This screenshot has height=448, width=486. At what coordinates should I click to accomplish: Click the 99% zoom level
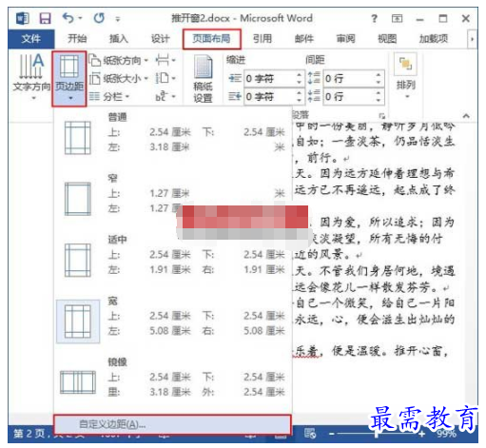[x=446, y=434]
